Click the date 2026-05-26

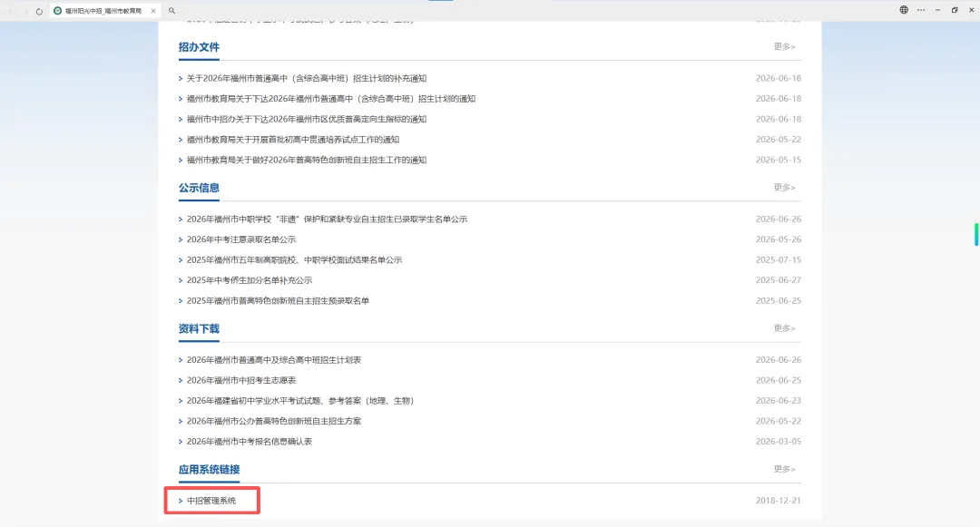pos(779,239)
